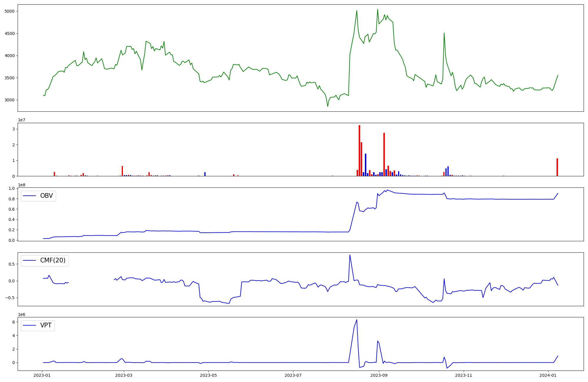Click the 2023-11 x-axis date label
588x382 pixels.
464,375
